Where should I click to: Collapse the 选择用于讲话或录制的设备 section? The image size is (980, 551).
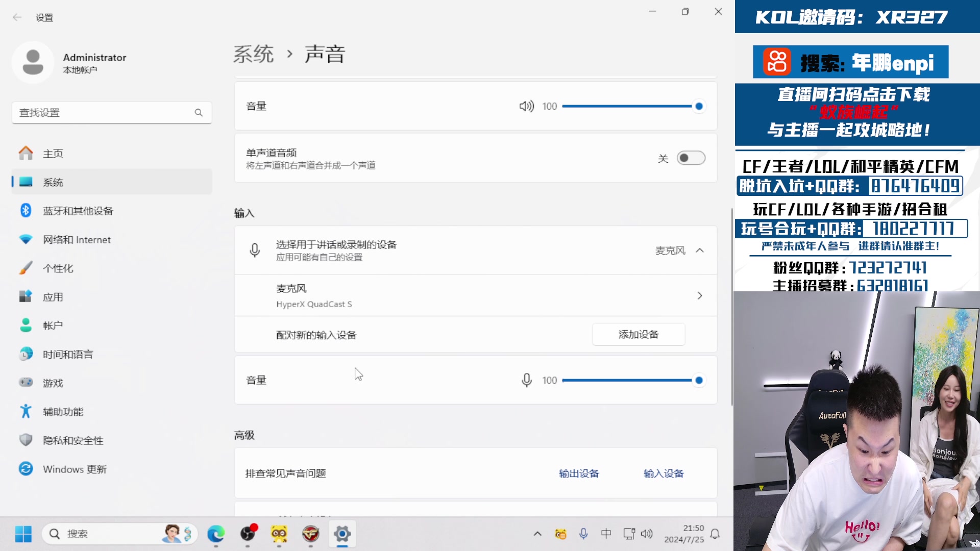tap(700, 251)
